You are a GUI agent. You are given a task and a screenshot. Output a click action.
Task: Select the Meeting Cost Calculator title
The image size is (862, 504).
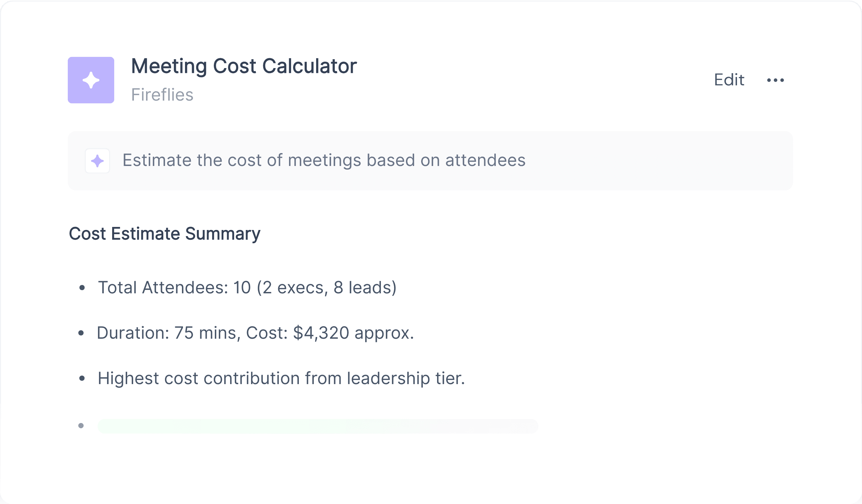pyautogui.click(x=244, y=66)
